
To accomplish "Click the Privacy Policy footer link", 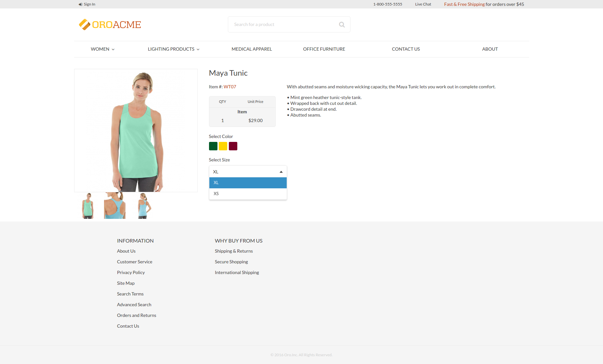I will (131, 272).
